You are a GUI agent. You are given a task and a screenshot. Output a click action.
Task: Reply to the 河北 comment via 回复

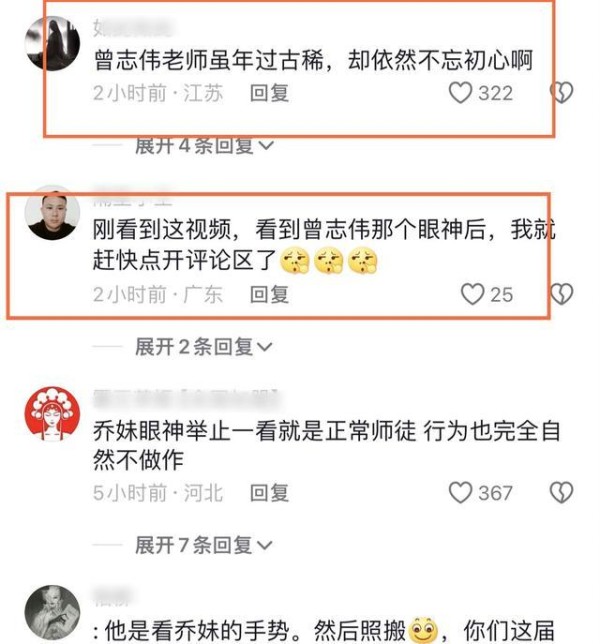click(269, 493)
